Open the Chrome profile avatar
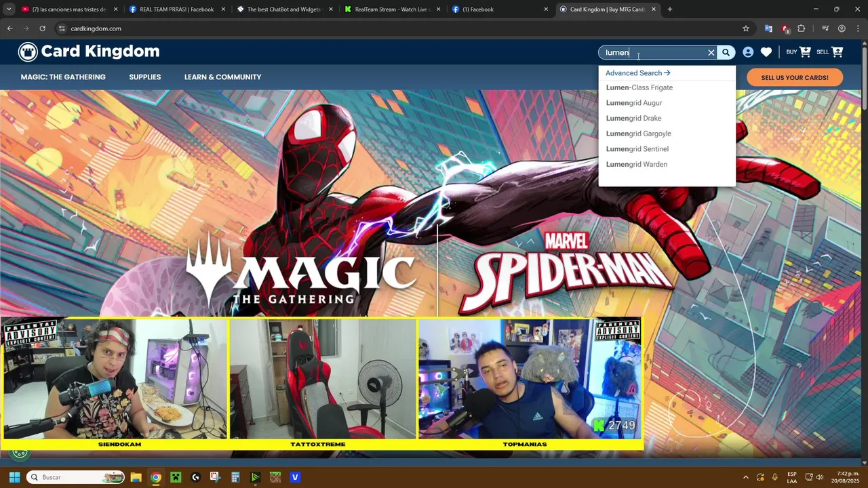868x488 pixels. (842, 28)
